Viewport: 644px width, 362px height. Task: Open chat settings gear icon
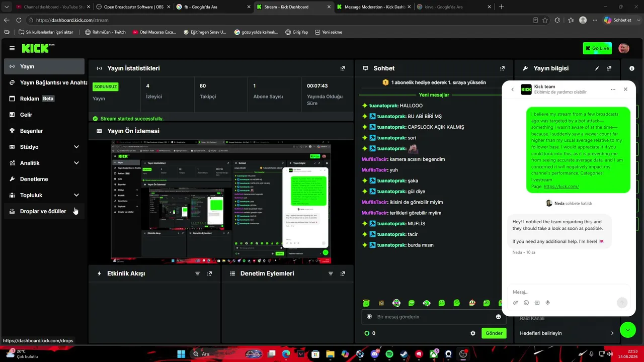[473, 333]
